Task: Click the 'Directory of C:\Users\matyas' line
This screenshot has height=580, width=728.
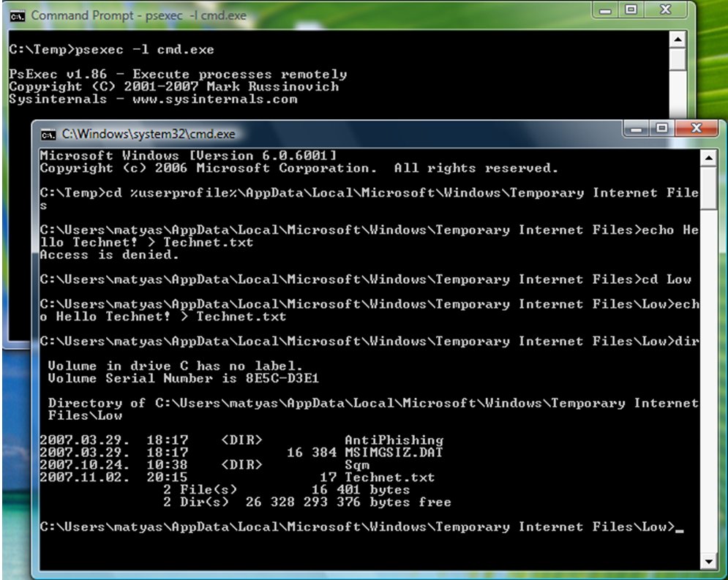Action: (x=373, y=410)
